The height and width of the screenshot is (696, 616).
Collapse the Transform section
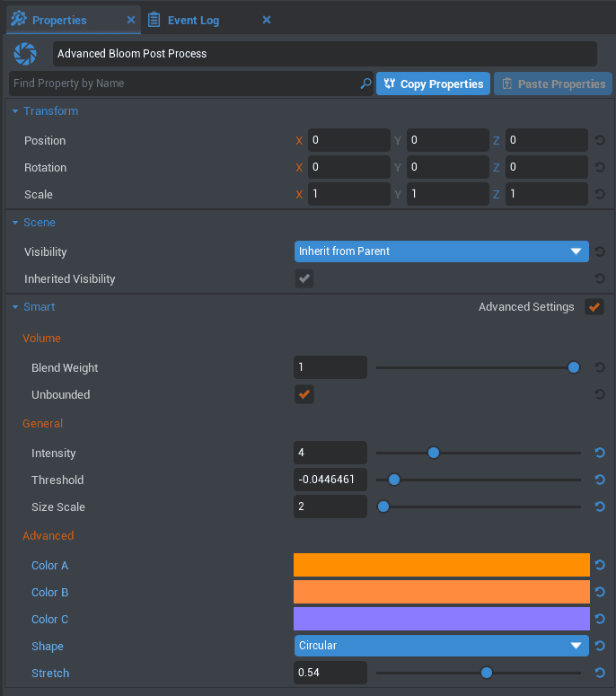15,111
